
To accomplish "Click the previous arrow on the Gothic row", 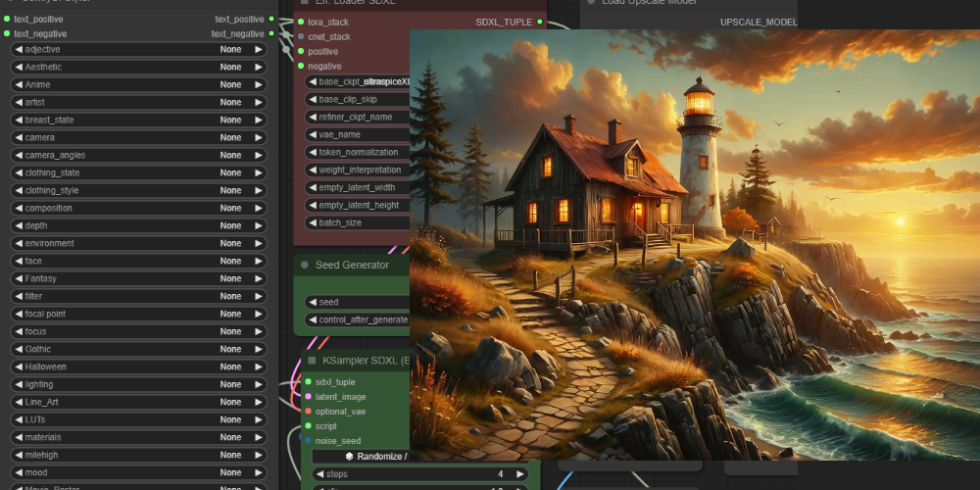I will point(19,349).
